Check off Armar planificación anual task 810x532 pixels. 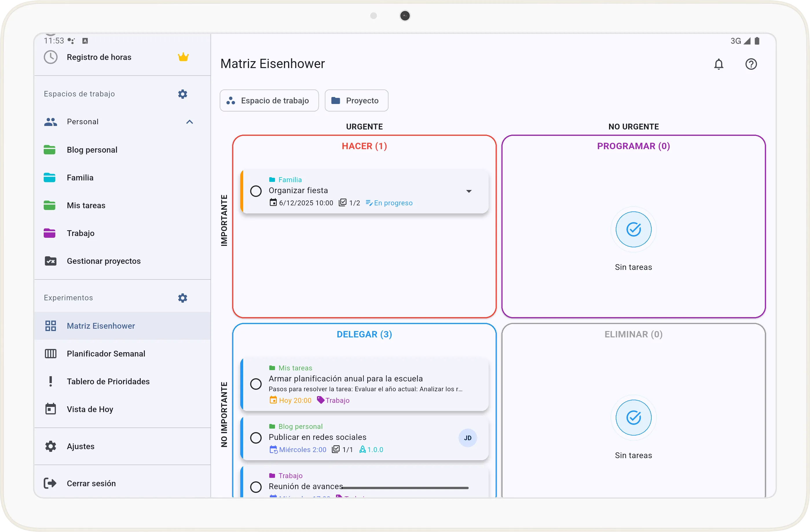[256, 384]
